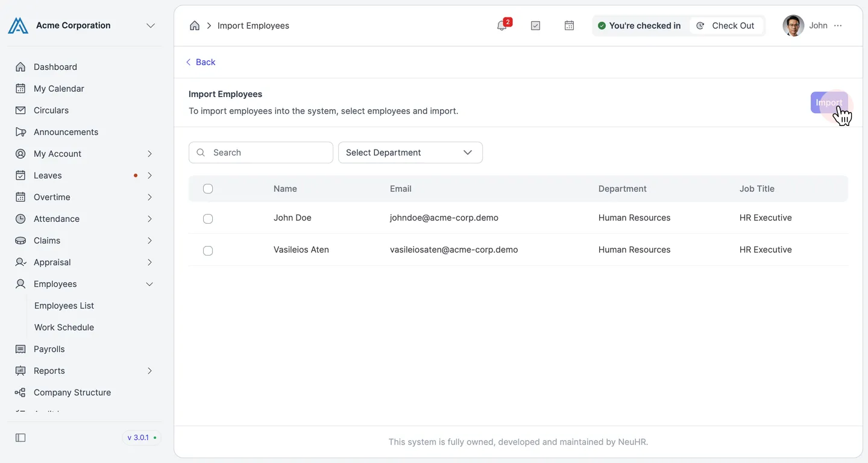Screen dimensions: 868x463
Task: Click the Appraisal sidebar icon
Action: 20,262
